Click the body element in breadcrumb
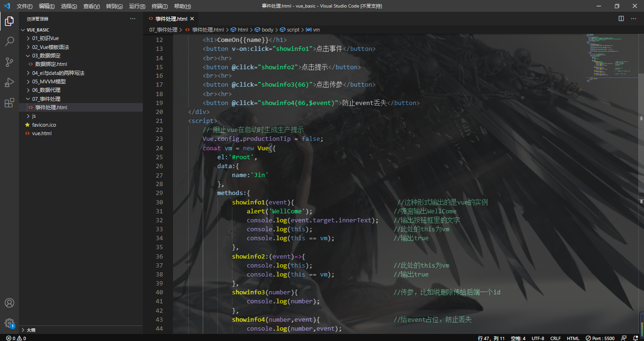The width and height of the screenshot is (644, 341). tap(264, 30)
